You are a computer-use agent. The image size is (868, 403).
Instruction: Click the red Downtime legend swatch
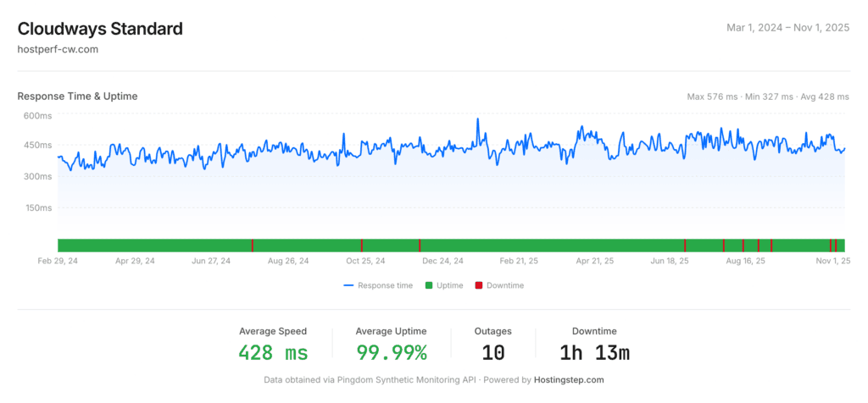478,286
